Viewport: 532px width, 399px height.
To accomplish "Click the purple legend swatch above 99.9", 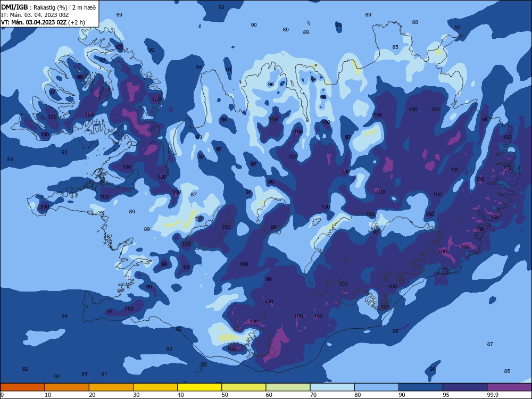I will tap(509, 387).
